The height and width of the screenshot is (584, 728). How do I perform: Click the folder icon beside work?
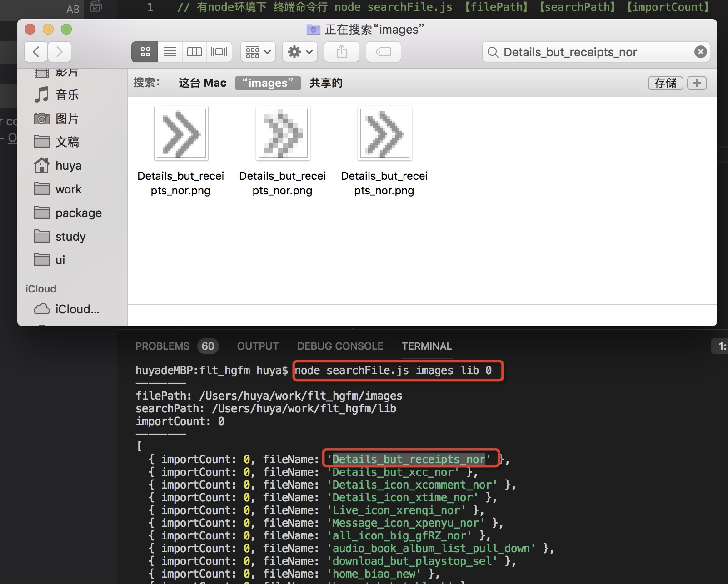tap(42, 189)
